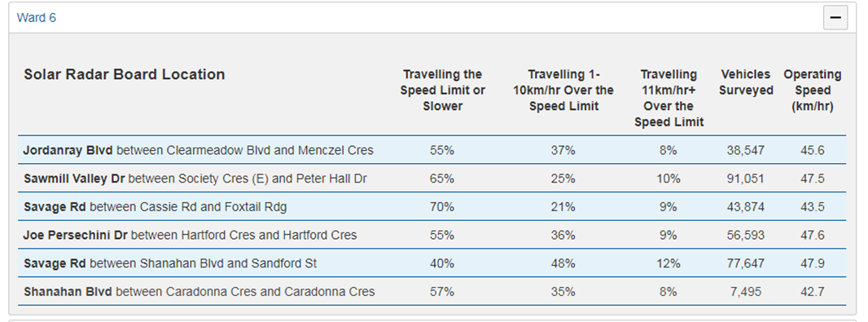Click Travelling 1-10km/hr Over the Speed Limit header
The width and height of the screenshot is (868, 322).
563,90
